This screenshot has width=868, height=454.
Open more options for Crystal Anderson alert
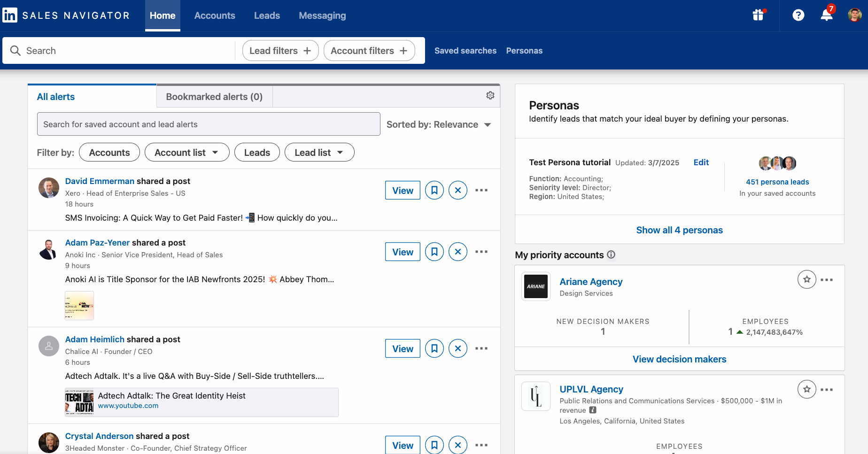click(481, 445)
